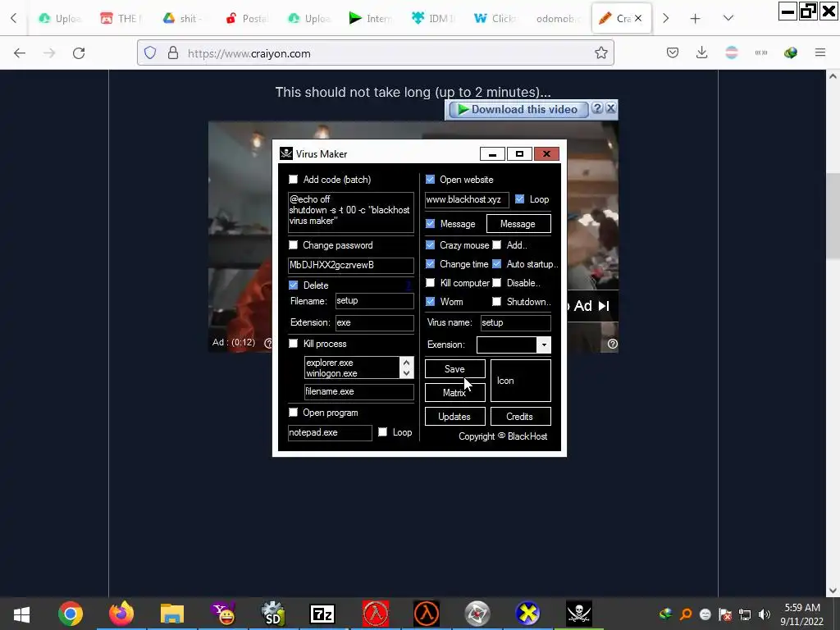Click the volume speaker tray icon
Screen dimensions: 840x630
[x=765, y=614]
